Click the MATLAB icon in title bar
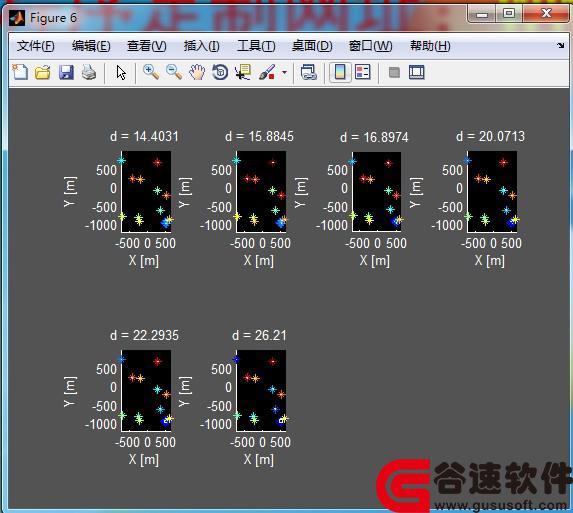The height and width of the screenshot is (513, 573). click(17, 18)
